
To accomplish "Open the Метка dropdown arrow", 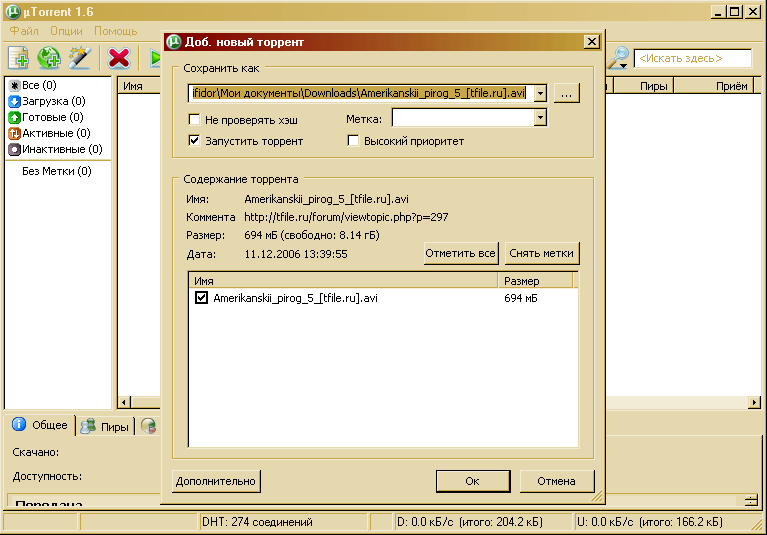I will click(x=540, y=117).
